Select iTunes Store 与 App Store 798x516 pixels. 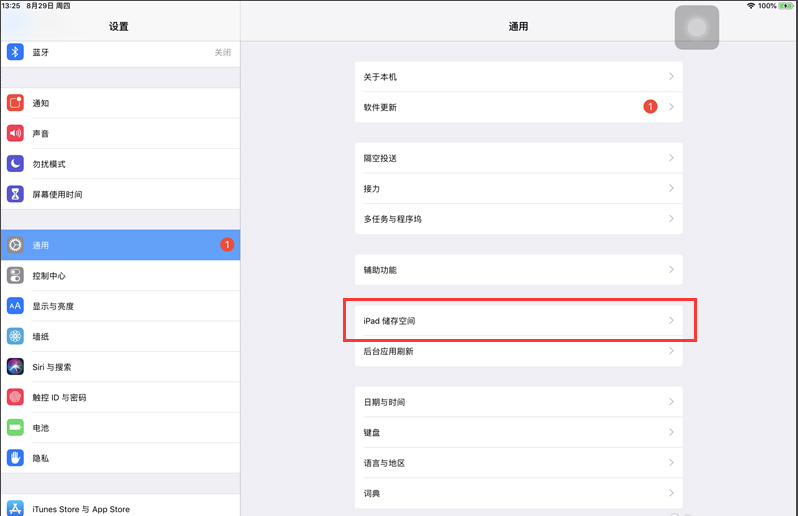pyautogui.click(x=121, y=506)
